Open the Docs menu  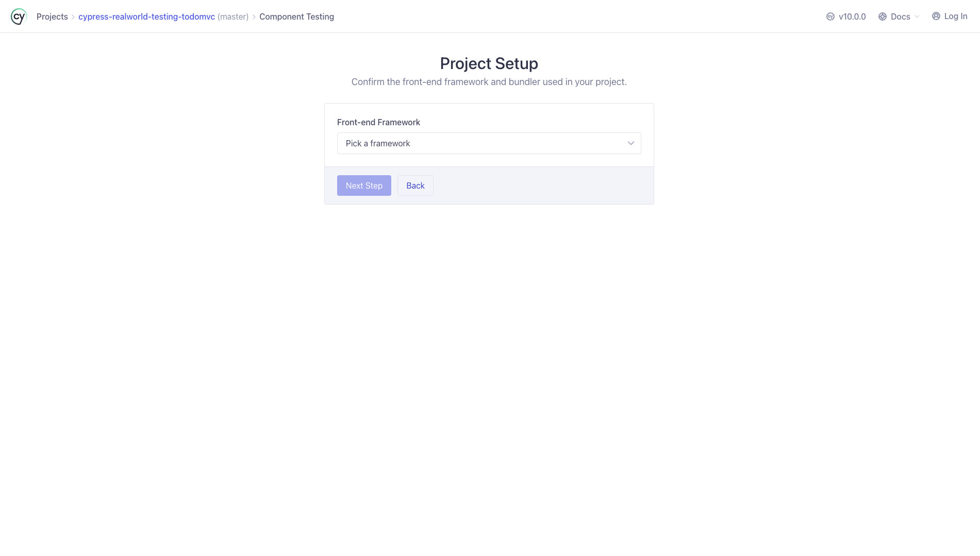pyautogui.click(x=899, y=16)
